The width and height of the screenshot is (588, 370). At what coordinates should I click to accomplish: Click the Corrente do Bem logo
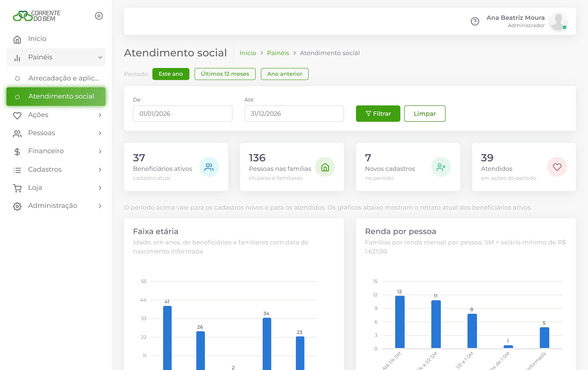coord(37,16)
